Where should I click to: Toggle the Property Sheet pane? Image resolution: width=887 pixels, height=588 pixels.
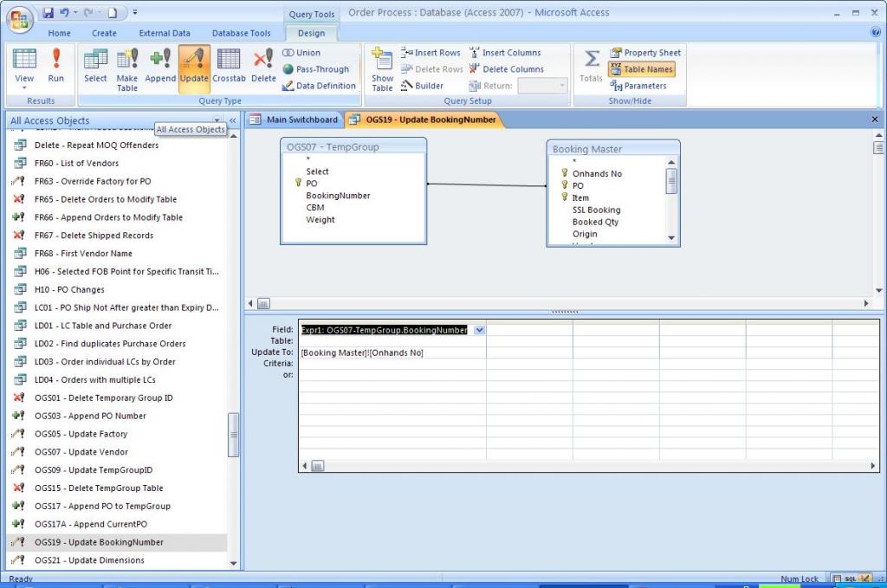click(x=645, y=53)
